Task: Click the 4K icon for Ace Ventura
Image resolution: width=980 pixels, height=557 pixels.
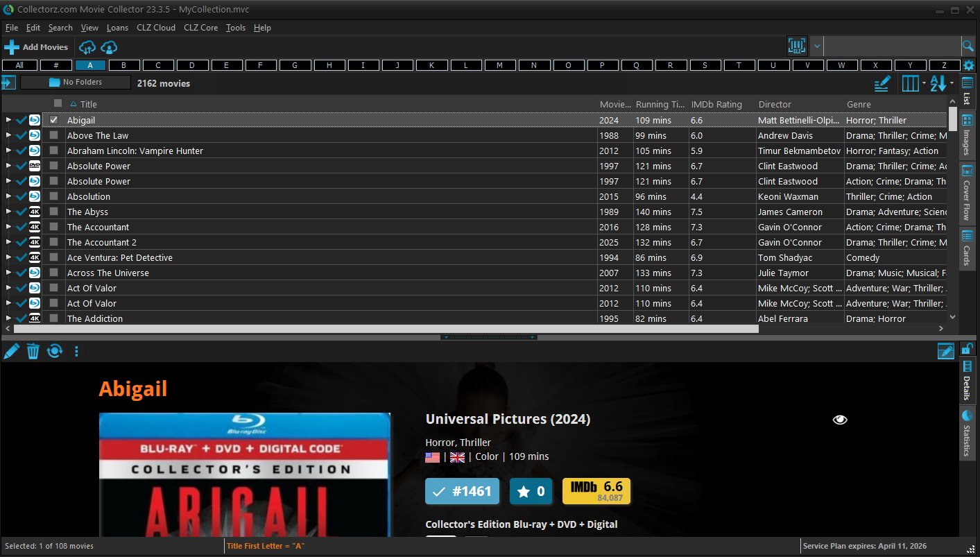Action: click(35, 257)
